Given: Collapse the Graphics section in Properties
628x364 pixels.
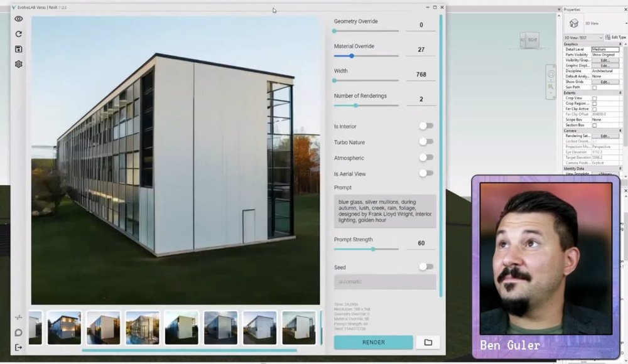Looking at the screenshot, I should click(620, 44).
